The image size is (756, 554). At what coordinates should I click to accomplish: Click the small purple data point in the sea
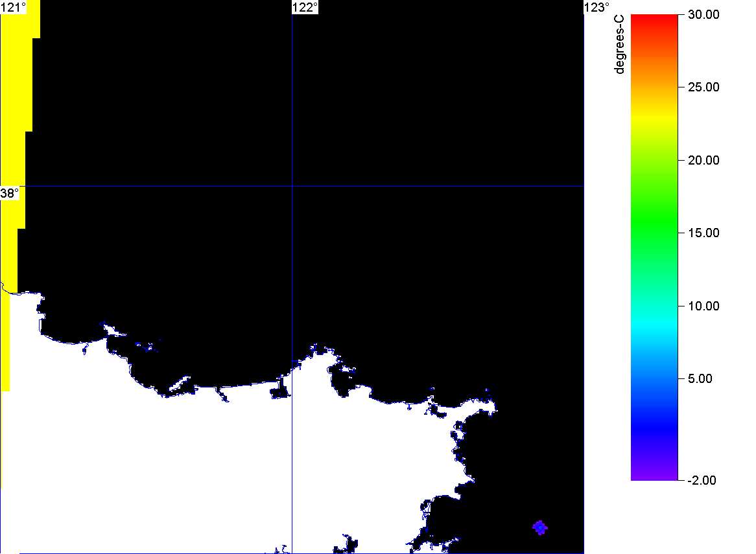tap(540, 527)
